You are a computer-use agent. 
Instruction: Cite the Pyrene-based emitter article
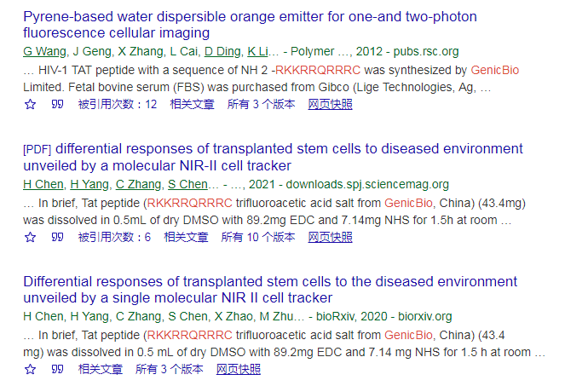[x=57, y=104]
